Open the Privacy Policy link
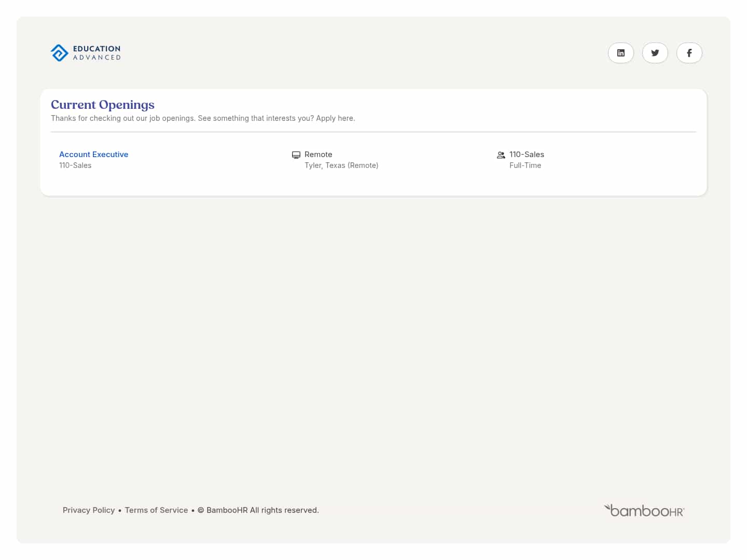 (89, 510)
